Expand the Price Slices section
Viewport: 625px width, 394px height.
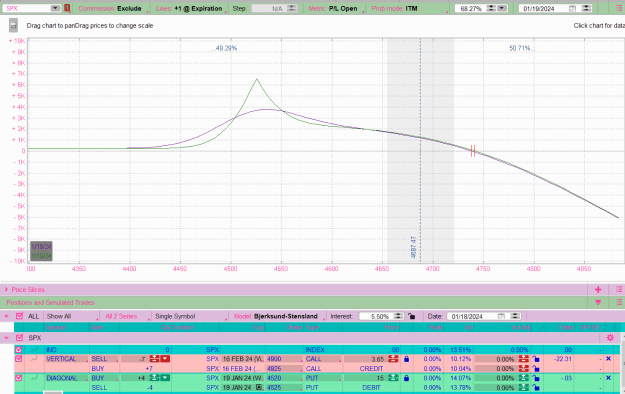tap(6, 290)
